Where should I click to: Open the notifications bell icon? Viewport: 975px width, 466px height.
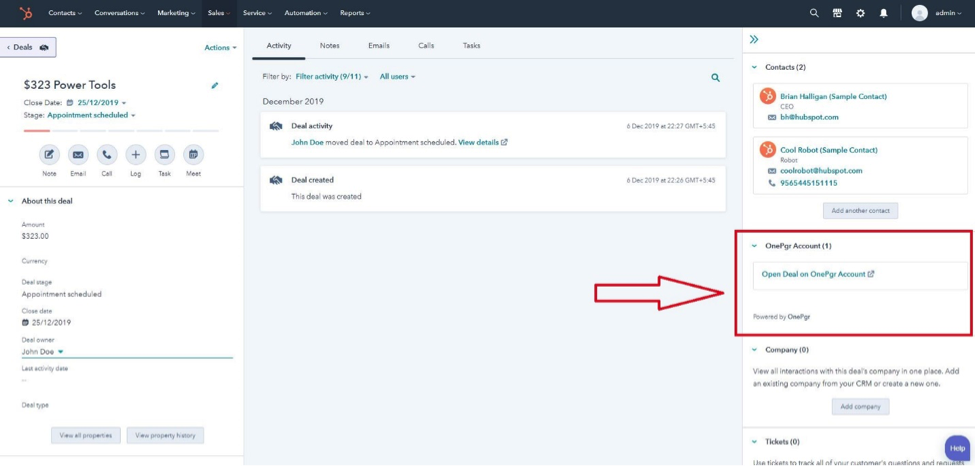click(x=884, y=13)
